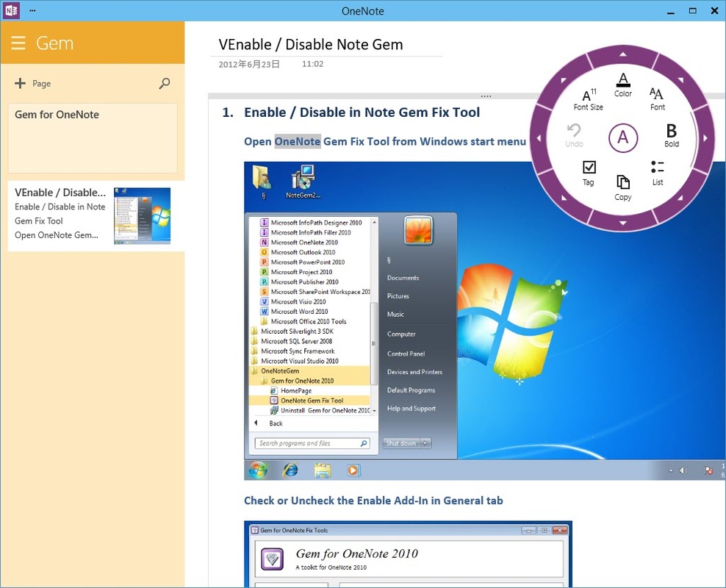The height and width of the screenshot is (588, 726).
Task: Expand the Copy submenu arrow at ring's bottom
Action: tap(623, 223)
